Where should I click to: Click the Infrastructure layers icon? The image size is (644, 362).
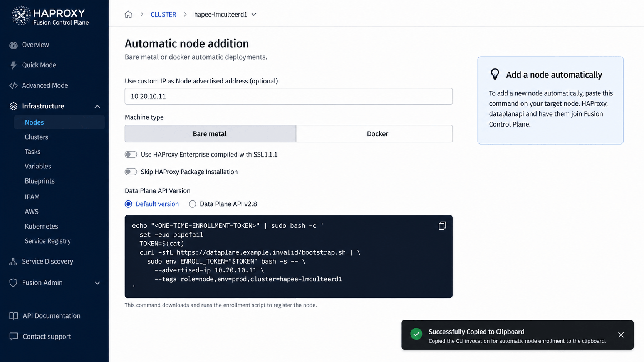13,106
